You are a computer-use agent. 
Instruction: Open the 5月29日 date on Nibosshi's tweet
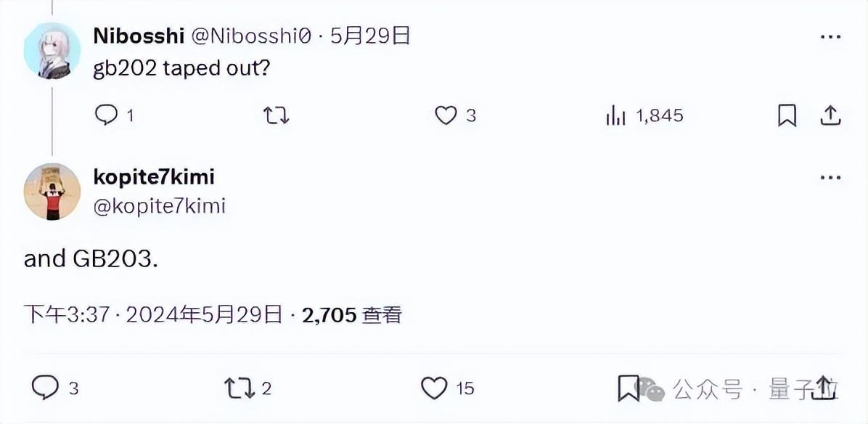(371, 35)
